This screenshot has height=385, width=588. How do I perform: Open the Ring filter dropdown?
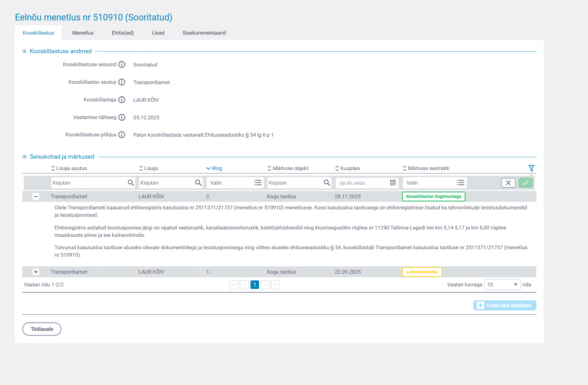[235, 183]
